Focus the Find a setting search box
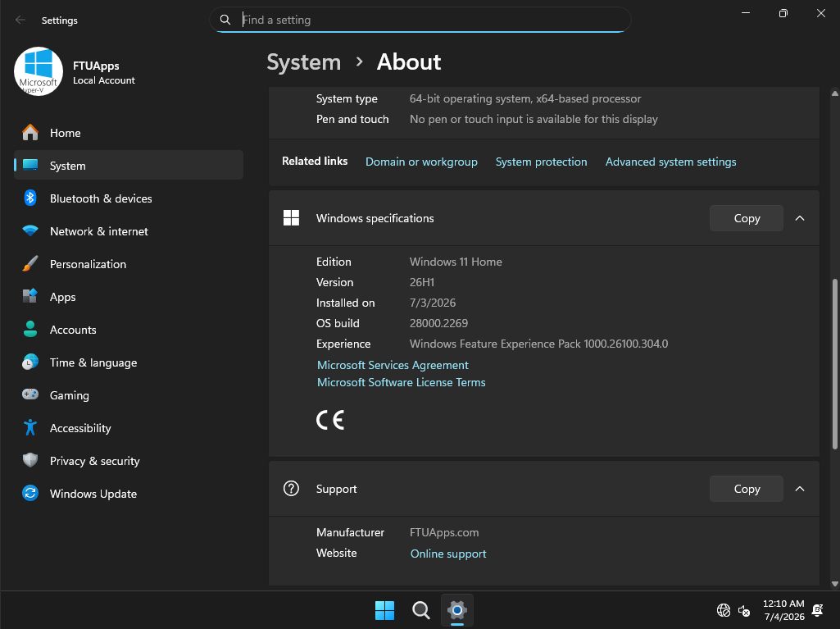Image resolution: width=840 pixels, height=629 pixels. [x=420, y=20]
